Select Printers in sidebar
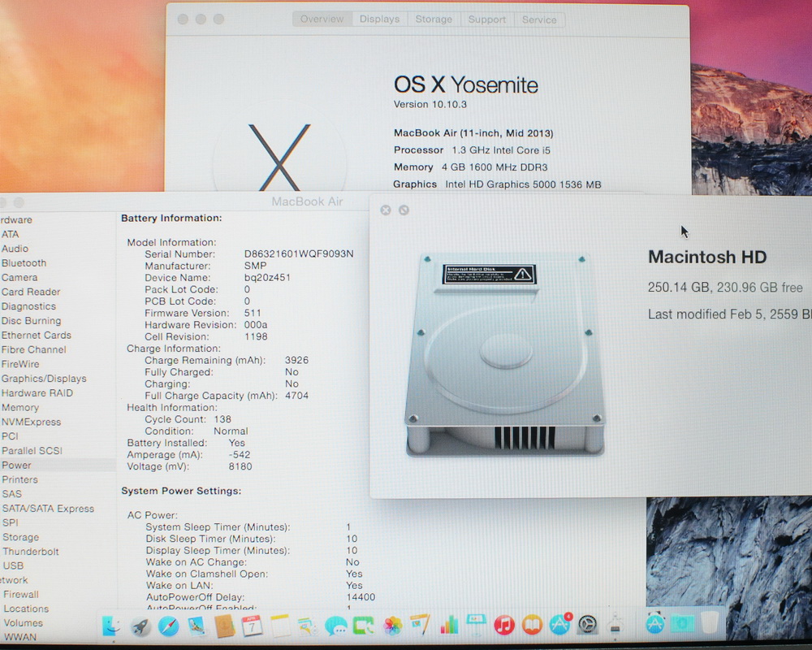Image resolution: width=812 pixels, height=650 pixels. pyautogui.click(x=19, y=480)
